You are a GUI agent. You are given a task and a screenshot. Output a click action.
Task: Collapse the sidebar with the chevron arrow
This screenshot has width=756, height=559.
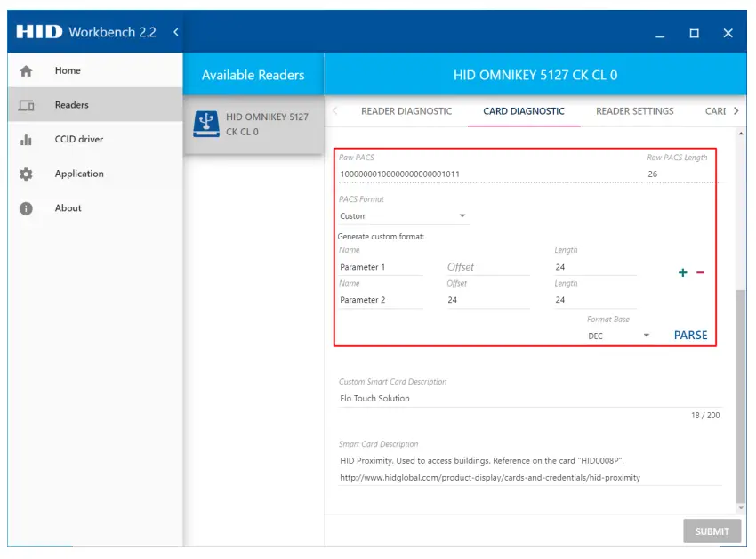(175, 32)
